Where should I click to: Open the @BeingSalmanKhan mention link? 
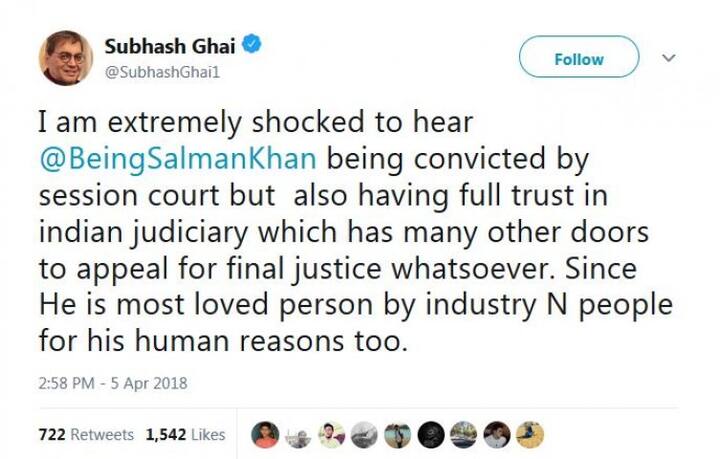(178, 159)
